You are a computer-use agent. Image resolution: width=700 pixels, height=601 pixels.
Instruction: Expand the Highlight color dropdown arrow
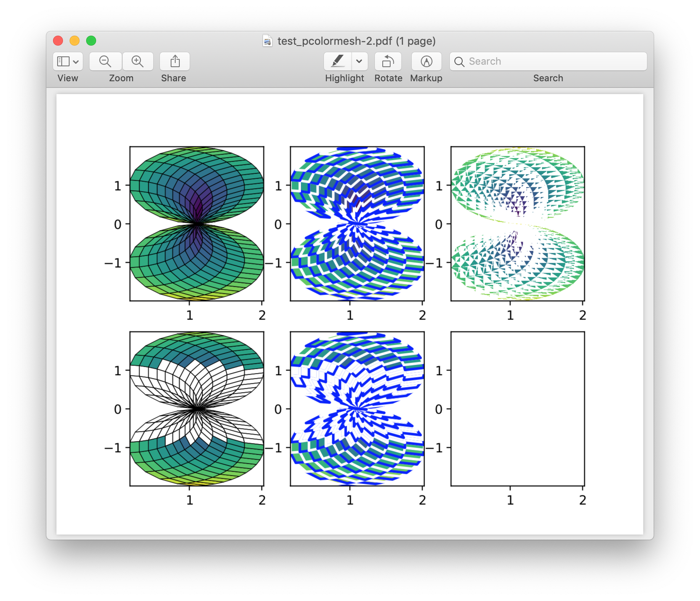[x=360, y=61]
